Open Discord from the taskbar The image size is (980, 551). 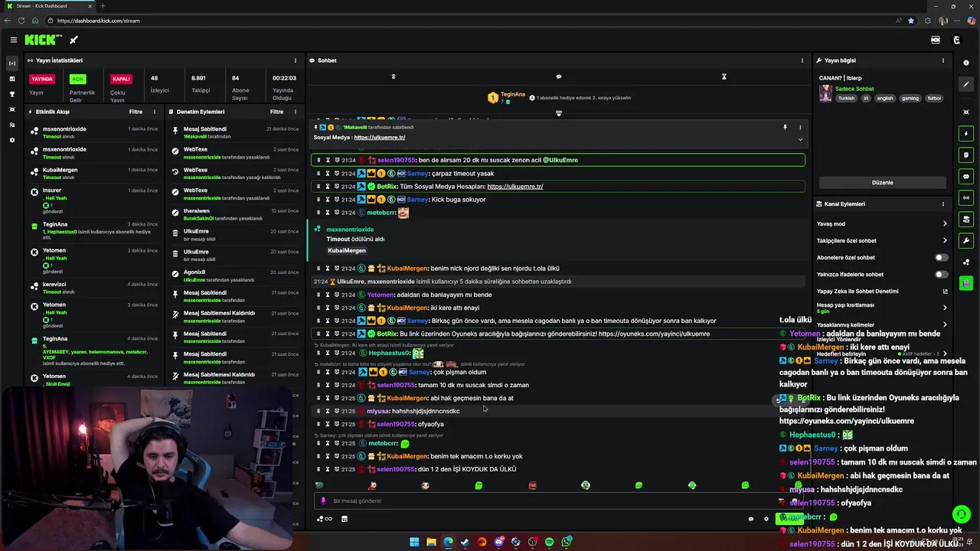(x=498, y=542)
